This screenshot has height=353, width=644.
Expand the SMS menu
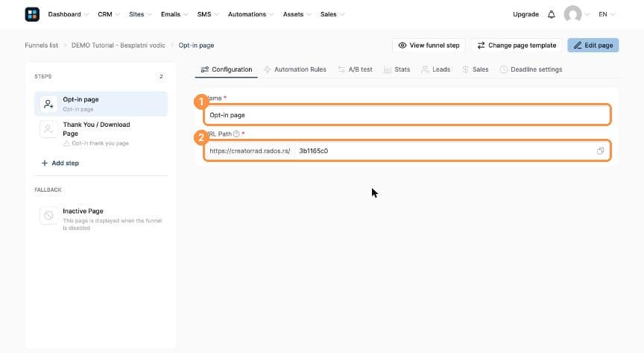(207, 14)
